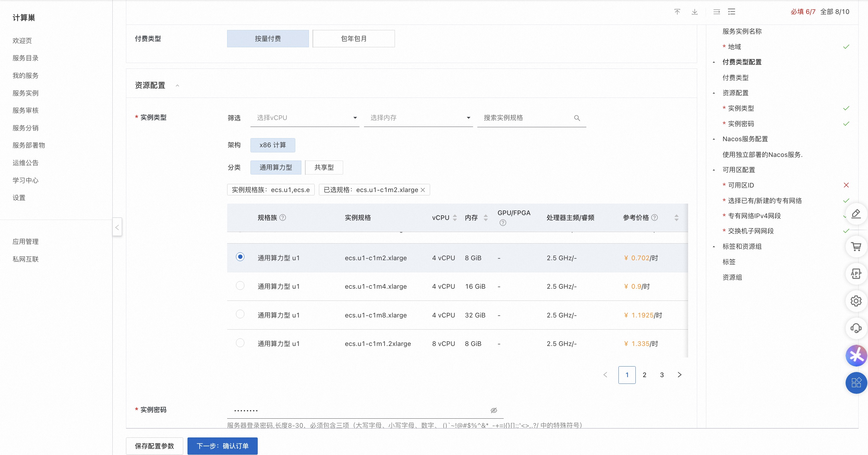The height and width of the screenshot is (455, 868).
Task: Open 服务实例 in left sidebar
Action: pos(26,93)
